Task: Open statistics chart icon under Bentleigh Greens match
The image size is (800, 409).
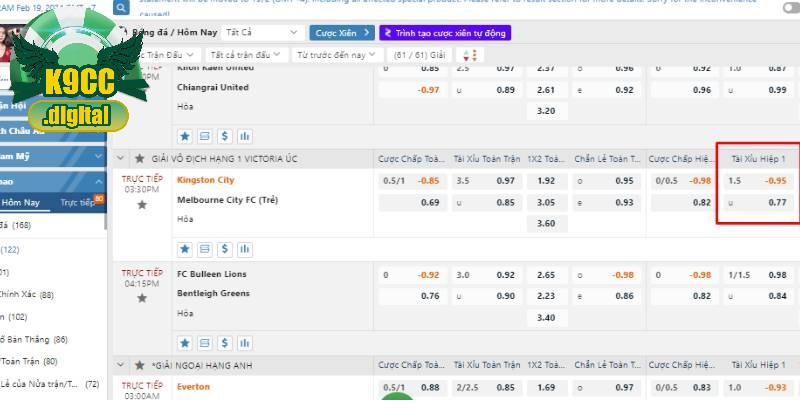Action: click(x=245, y=343)
